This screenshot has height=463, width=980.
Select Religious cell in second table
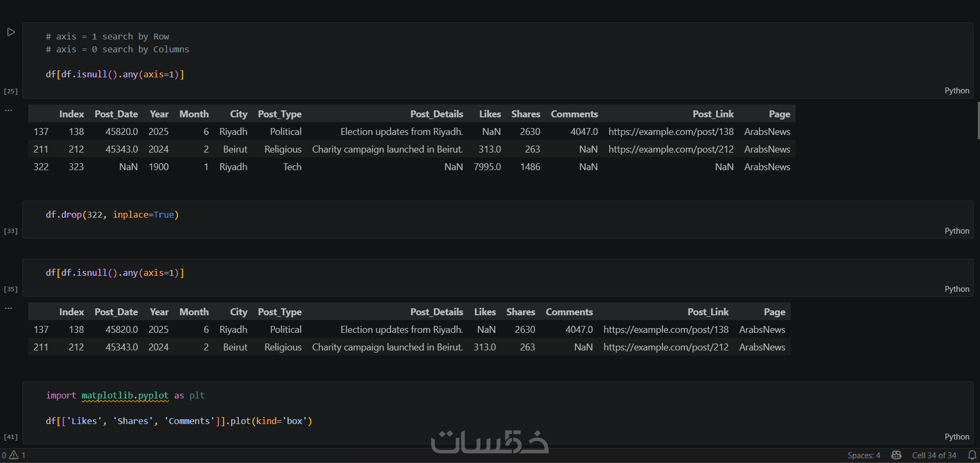tap(283, 347)
